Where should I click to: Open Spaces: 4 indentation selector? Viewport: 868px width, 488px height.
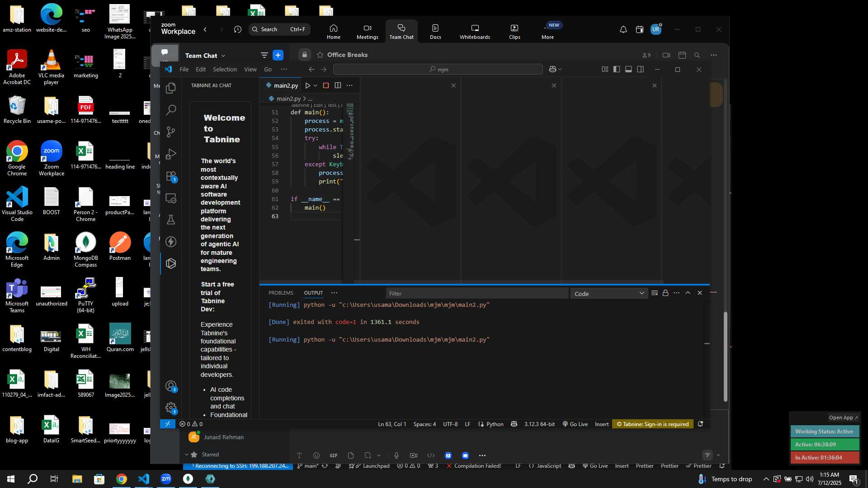tap(425, 424)
